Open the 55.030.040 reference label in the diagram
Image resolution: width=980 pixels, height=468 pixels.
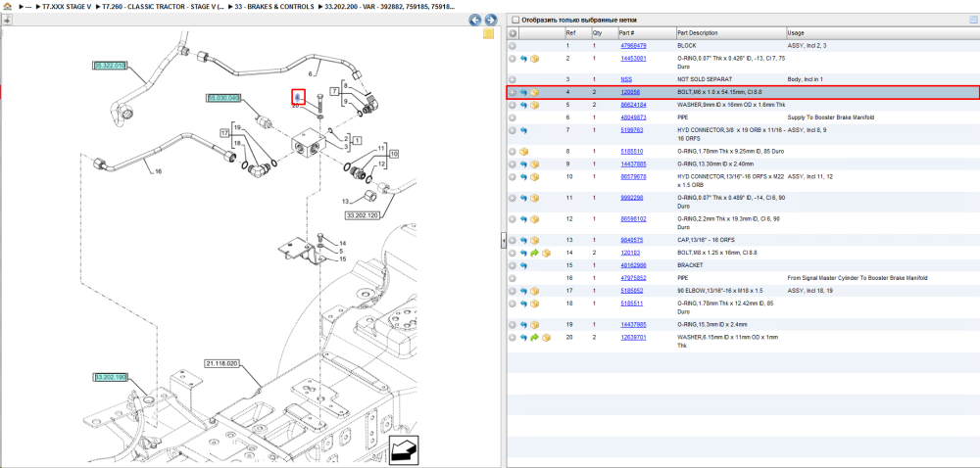point(223,98)
